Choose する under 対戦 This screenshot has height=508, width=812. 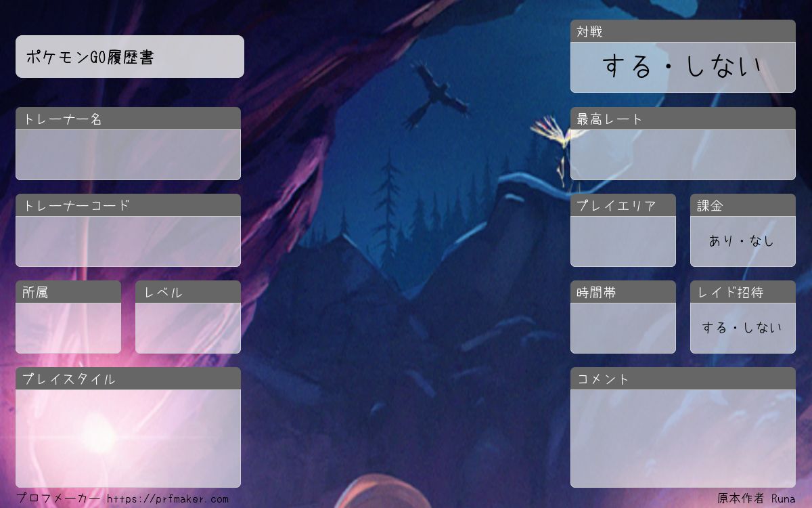(x=627, y=67)
